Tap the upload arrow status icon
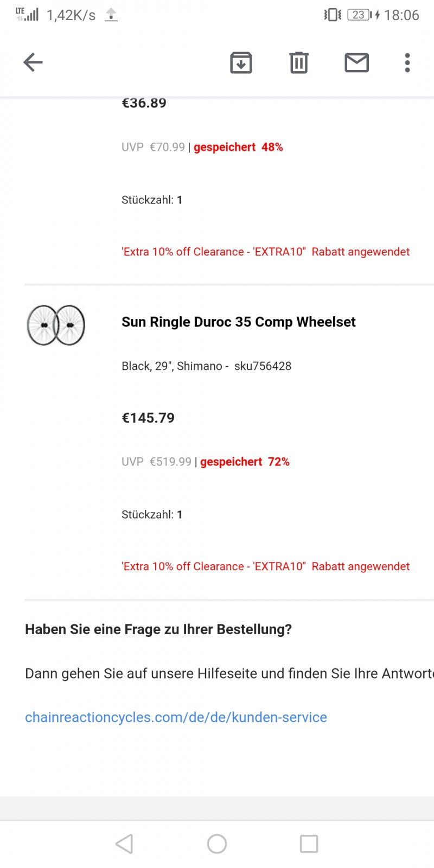 pos(111,15)
